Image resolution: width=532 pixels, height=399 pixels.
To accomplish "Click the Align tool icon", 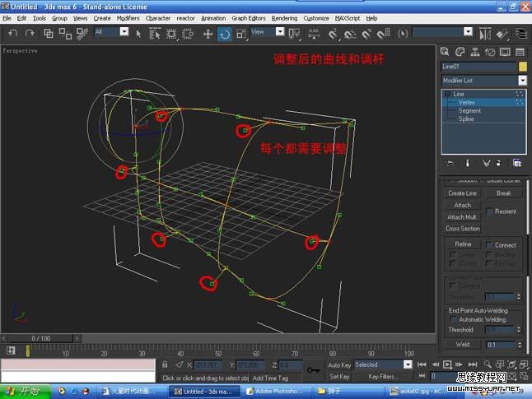I will pyautogui.click(x=502, y=34).
